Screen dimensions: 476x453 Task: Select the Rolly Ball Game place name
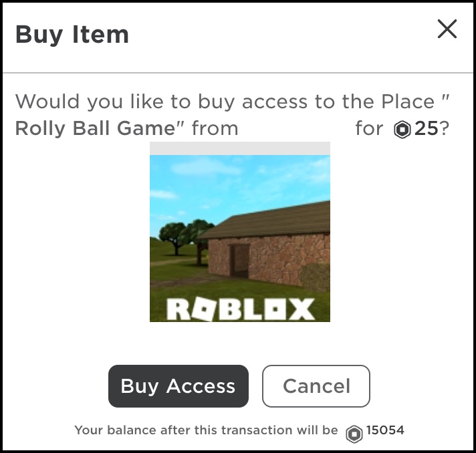[x=95, y=129]
